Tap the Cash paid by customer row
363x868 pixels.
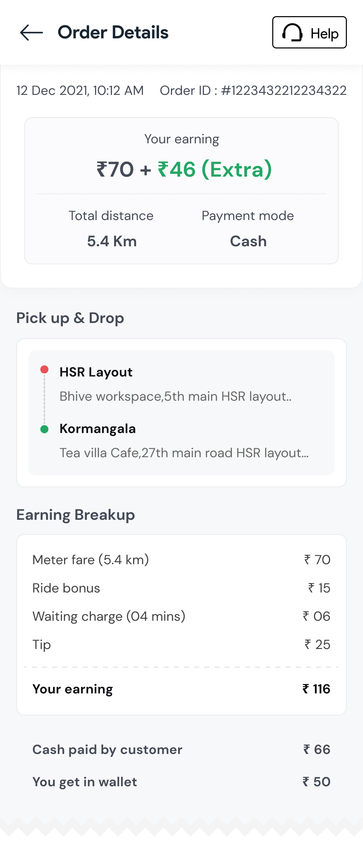(181, 750)
